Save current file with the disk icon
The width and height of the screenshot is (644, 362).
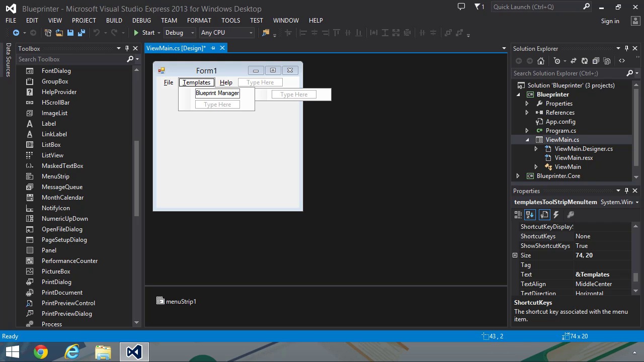point(70,33)
